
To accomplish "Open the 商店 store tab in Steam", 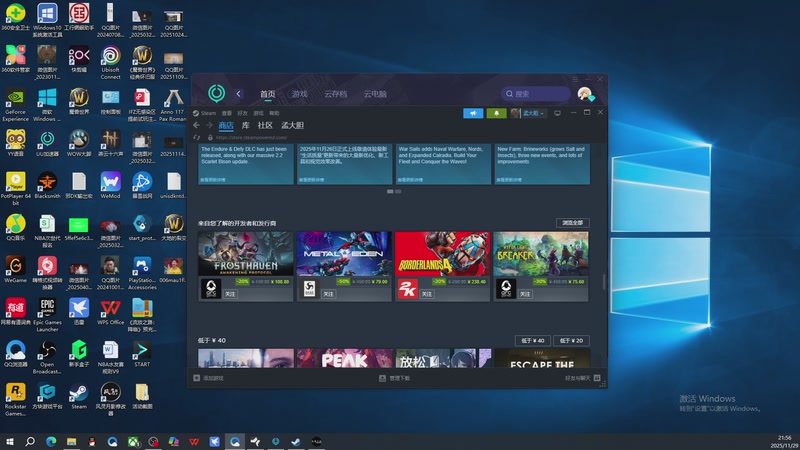I will [x=226, y=126].
